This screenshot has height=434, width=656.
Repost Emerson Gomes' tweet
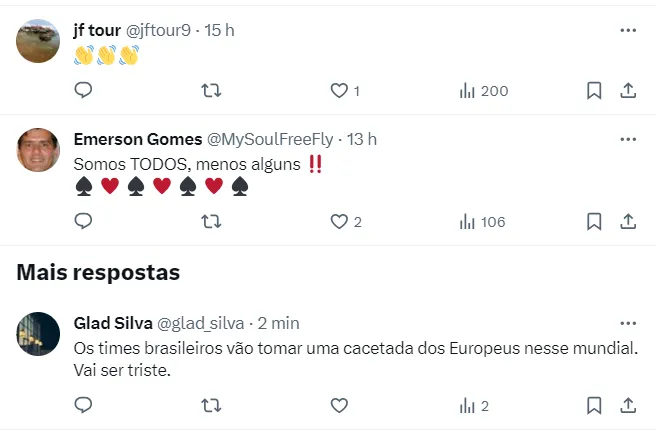tap(212, 221)
